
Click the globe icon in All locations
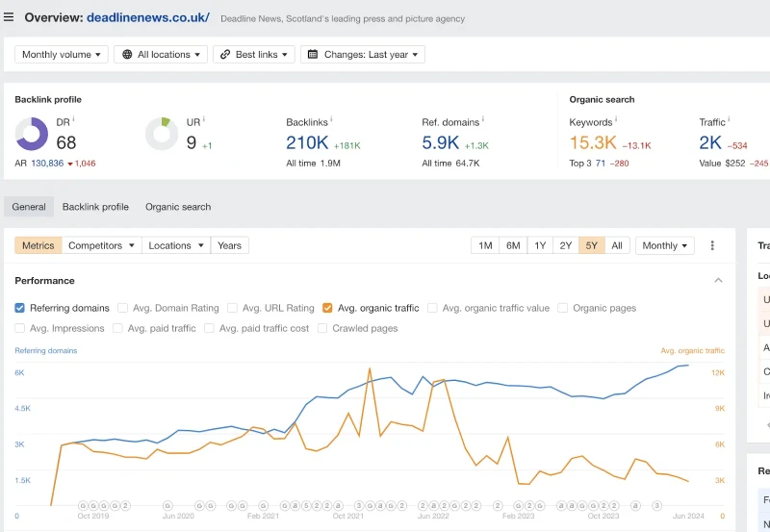(127, 55)
